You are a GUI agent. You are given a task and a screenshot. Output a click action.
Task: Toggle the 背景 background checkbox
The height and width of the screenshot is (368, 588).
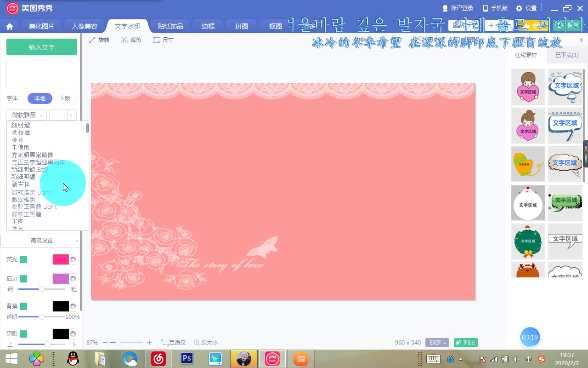pos(23,306)
